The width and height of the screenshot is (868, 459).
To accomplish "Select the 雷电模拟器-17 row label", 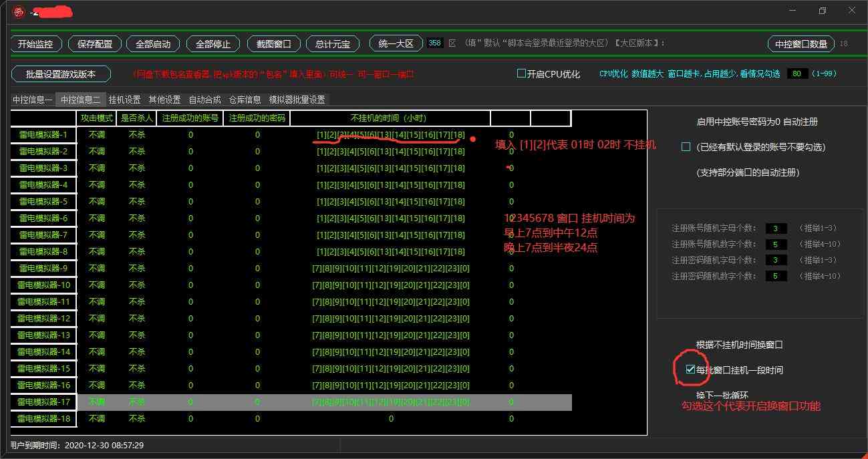I will pos(43,402).
